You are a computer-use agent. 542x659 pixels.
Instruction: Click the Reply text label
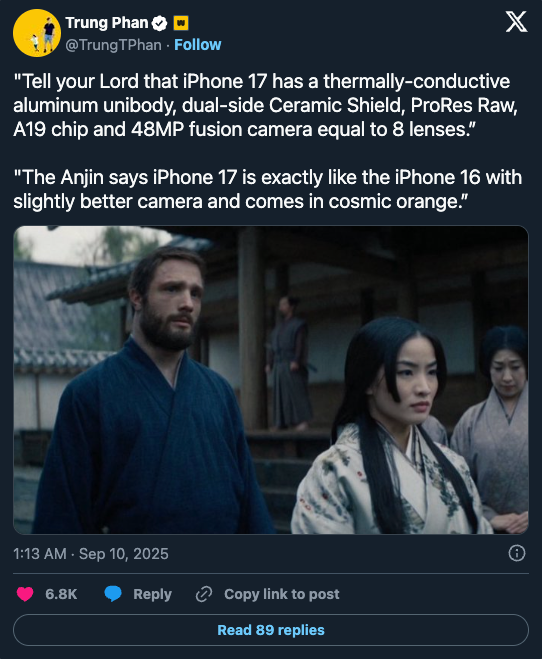tap(153, 594)
